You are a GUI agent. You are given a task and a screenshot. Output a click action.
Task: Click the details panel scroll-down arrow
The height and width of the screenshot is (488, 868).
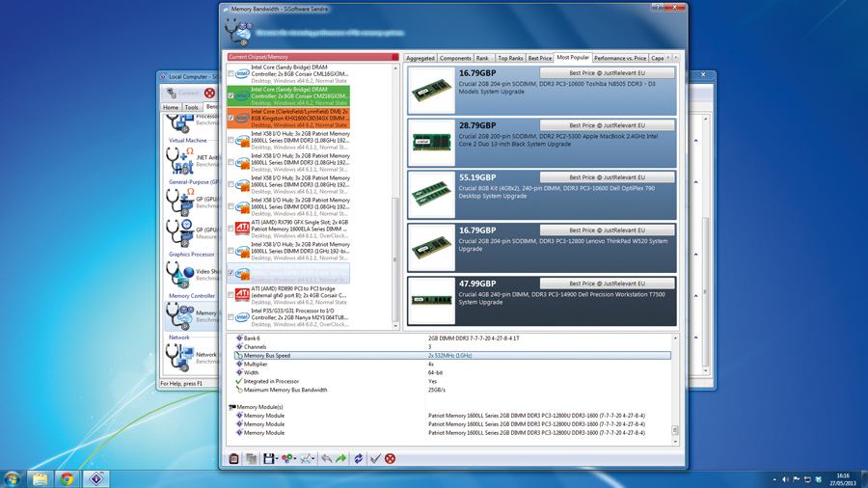[x=675, y=442]
